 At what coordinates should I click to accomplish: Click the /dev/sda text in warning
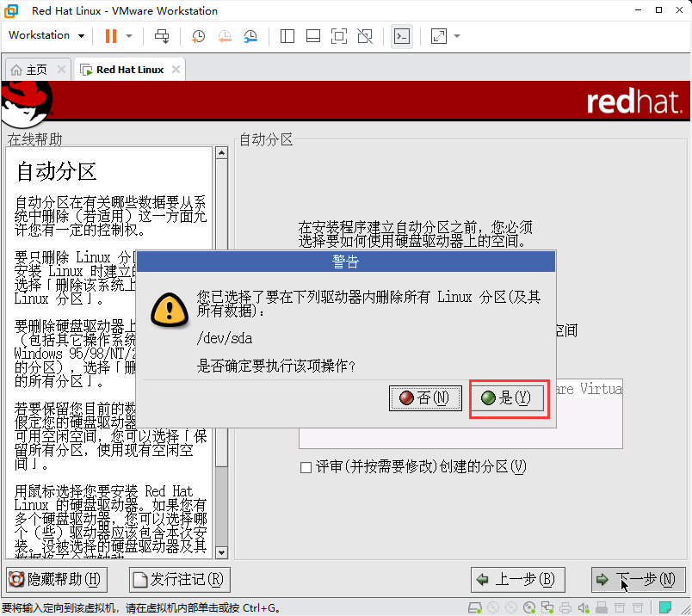(225, 338)
